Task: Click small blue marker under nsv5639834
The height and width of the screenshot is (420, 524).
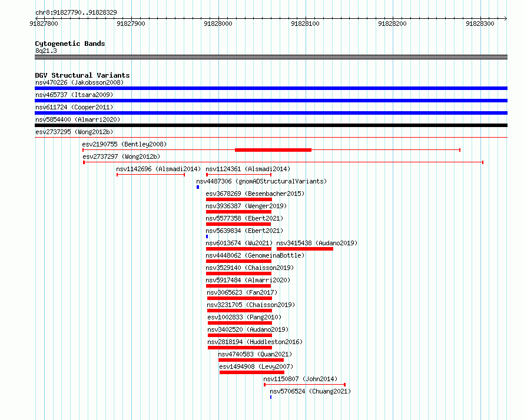Action: 207,236
